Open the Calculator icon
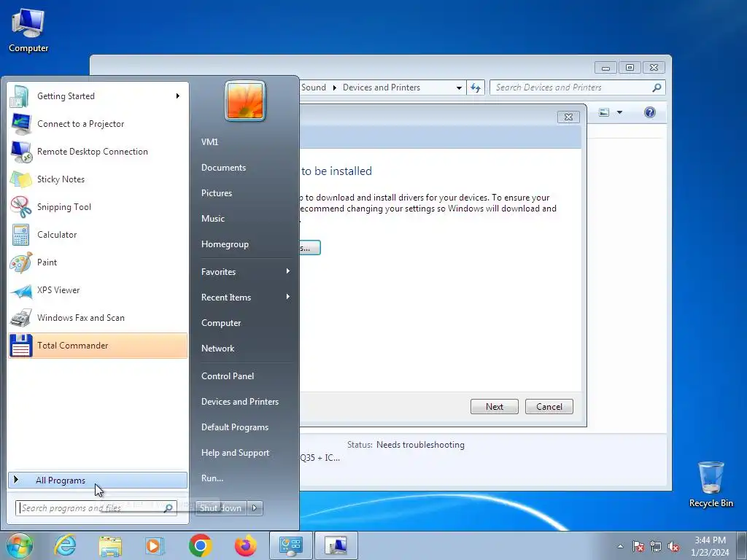 (x=20, y=235)
